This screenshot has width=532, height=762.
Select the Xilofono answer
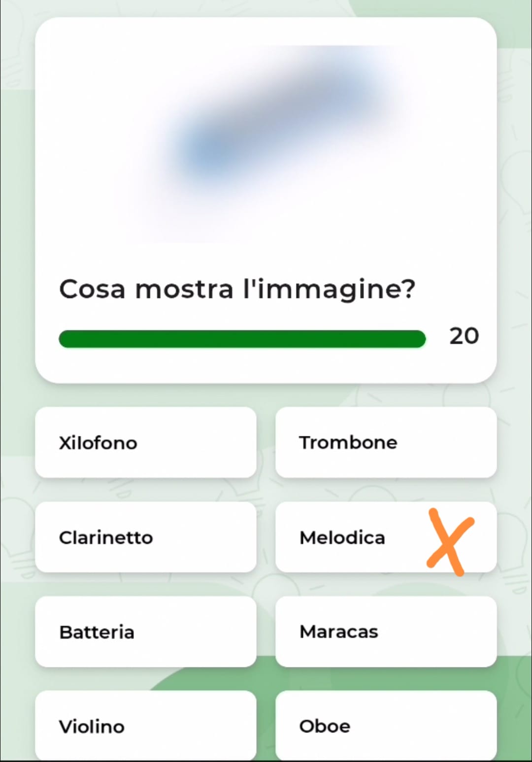point(146,442)
